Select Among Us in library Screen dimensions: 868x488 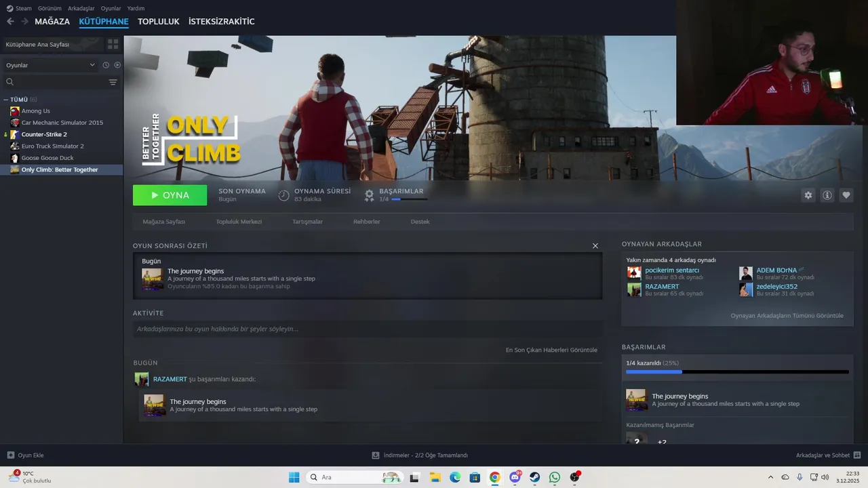coord(35,111)
